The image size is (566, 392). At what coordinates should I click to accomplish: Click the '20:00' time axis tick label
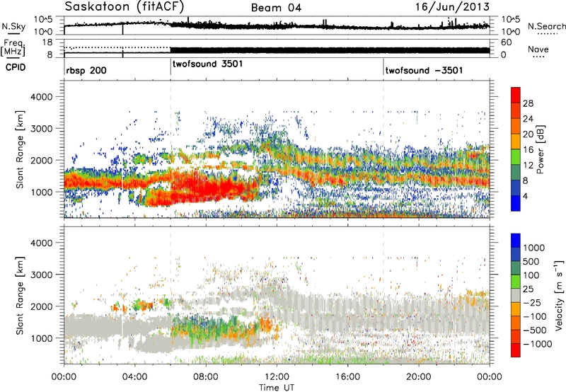coord(418,377)
